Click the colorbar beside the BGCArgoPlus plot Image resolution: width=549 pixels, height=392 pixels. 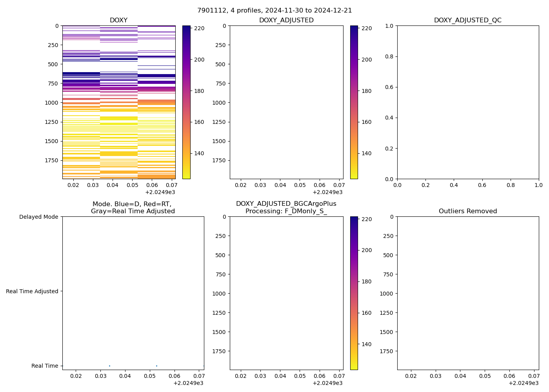coord(354,293)
